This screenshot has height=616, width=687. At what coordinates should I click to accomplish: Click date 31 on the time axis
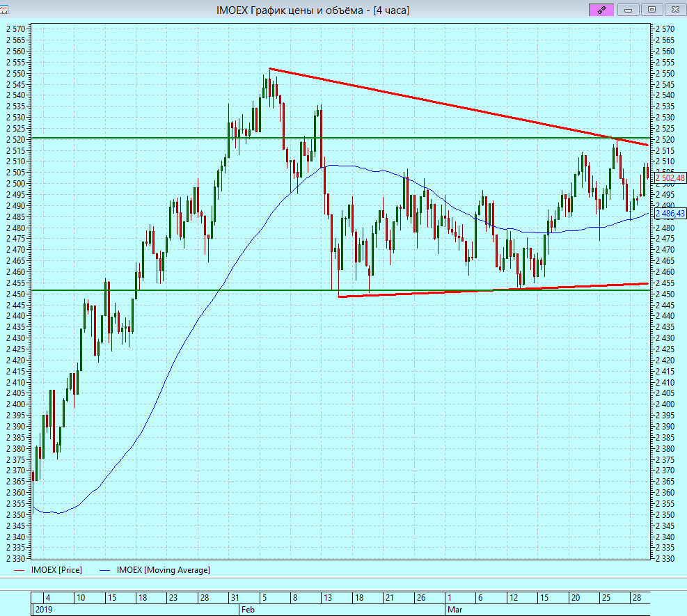pyautogui.click(x=235, y=598)
